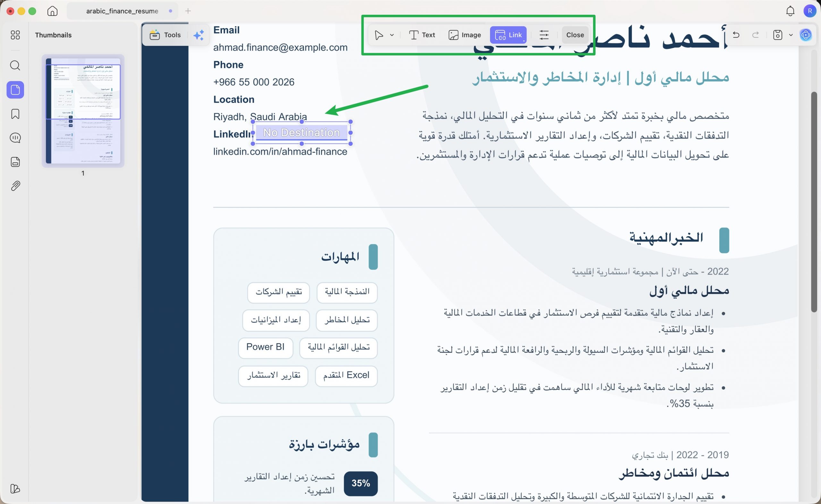The height and width of the screenshot is (504, 821).
Task: Redo the last action
Action: point(756,35)
